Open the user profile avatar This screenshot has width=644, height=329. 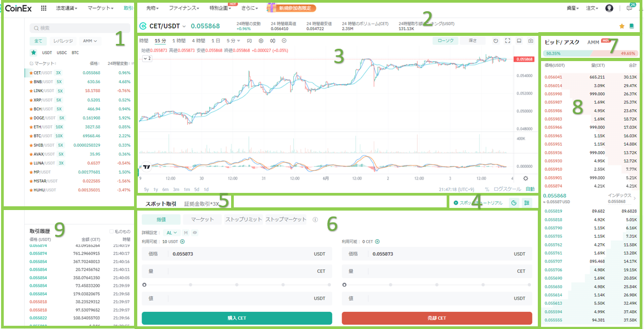pyautogui.click(x=609, y=9)
